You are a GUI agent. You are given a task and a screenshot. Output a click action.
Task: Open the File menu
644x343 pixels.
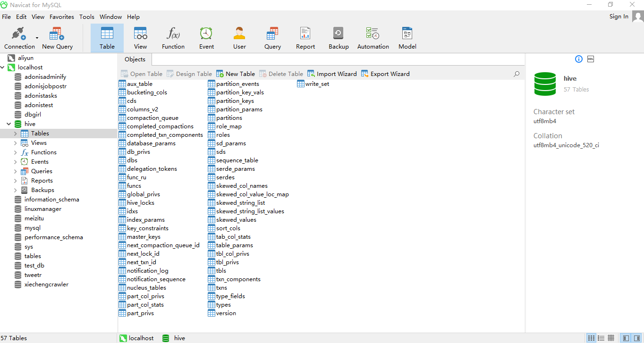click(6, 17)
